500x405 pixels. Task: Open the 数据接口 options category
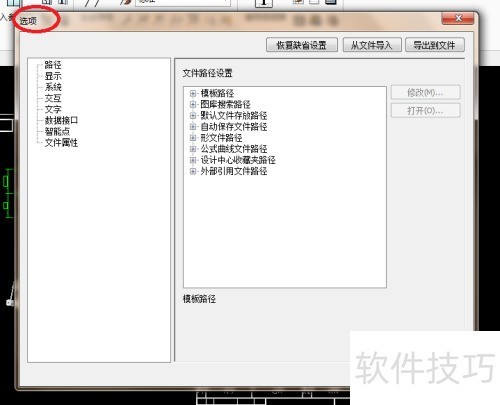61,120
